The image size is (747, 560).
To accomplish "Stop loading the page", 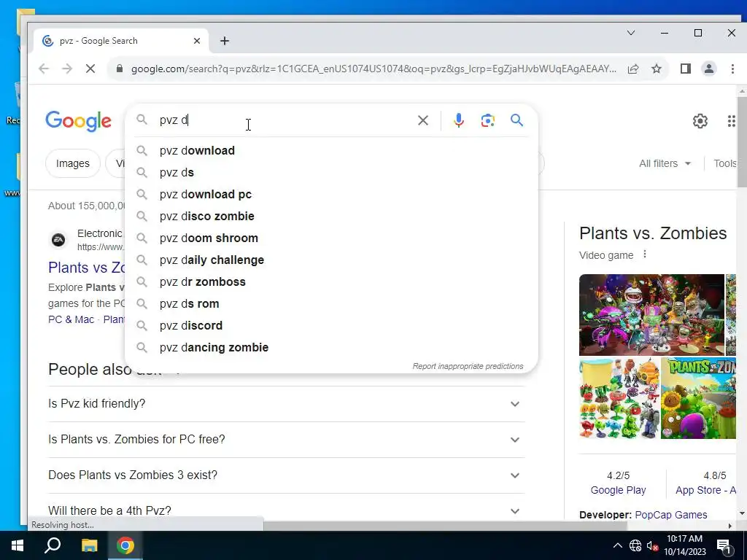I will (x=90, y=69).
